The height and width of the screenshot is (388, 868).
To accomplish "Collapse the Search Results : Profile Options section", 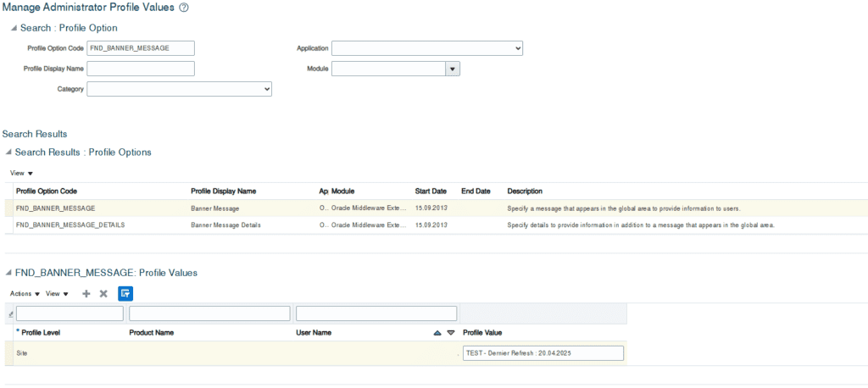I will (8, 152).
